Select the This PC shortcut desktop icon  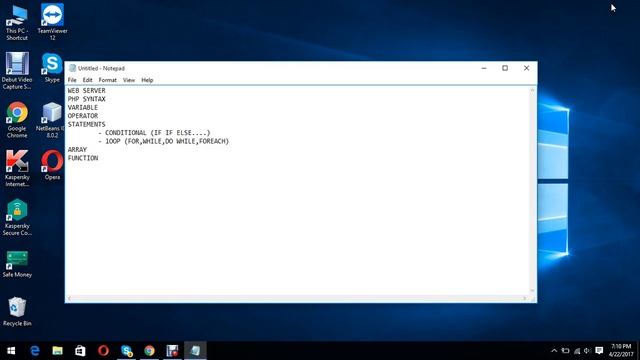point(17,22)
